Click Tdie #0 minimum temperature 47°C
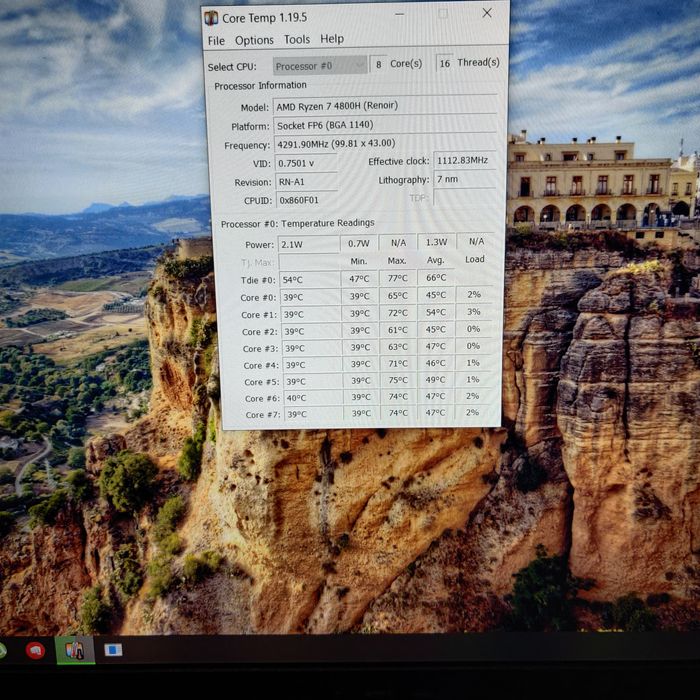This screenshot has height=700, width=700. click(359, 279)
